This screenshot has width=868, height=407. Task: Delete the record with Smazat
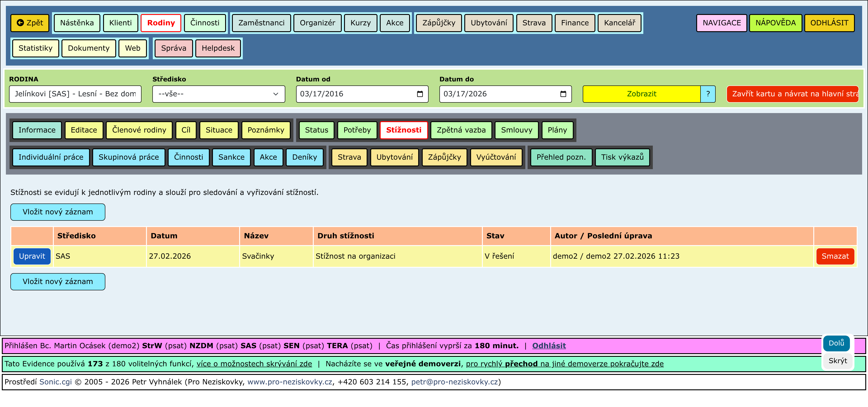tap(835, 256)
